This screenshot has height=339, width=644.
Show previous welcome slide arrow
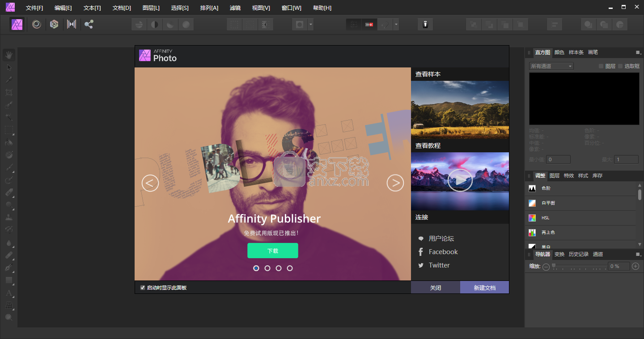pyautogui.click(x=150, y=183)
